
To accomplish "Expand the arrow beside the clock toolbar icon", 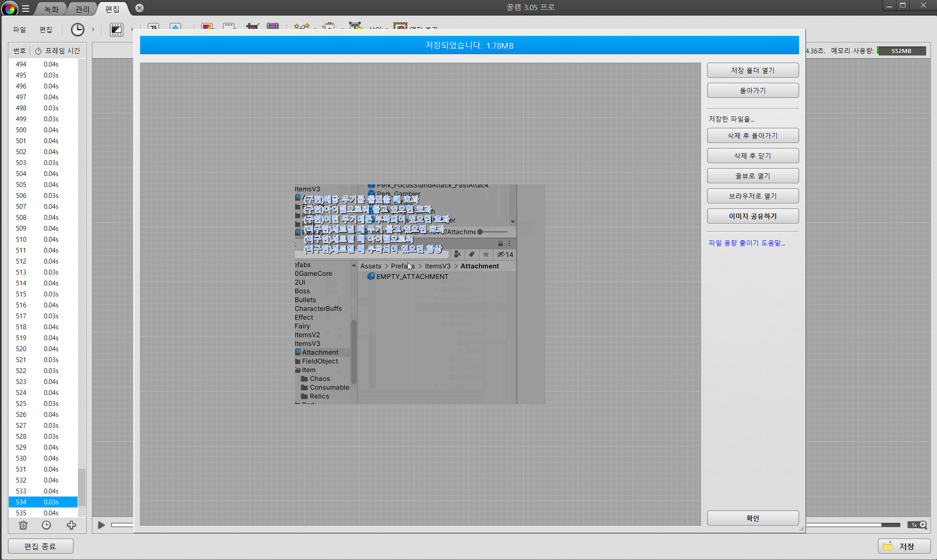I will (x=93, y=29).
